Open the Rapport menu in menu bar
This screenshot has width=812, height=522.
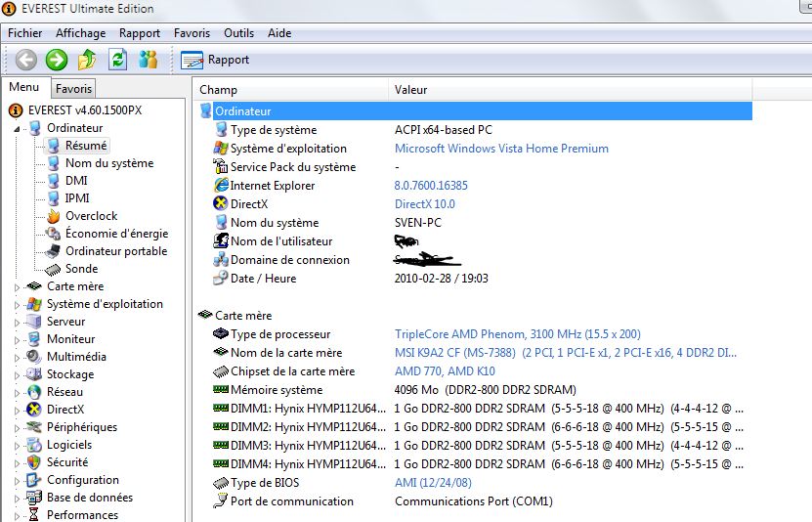click(140, 33)
